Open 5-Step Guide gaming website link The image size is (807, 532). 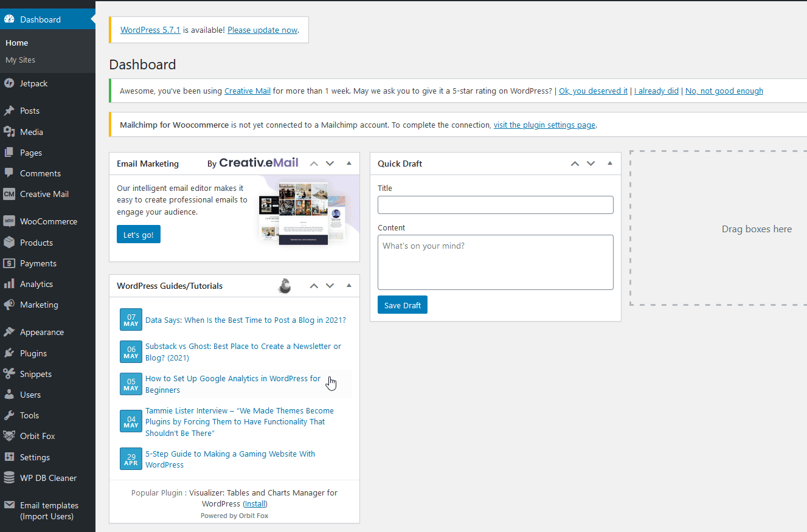[x=230, y=459]
